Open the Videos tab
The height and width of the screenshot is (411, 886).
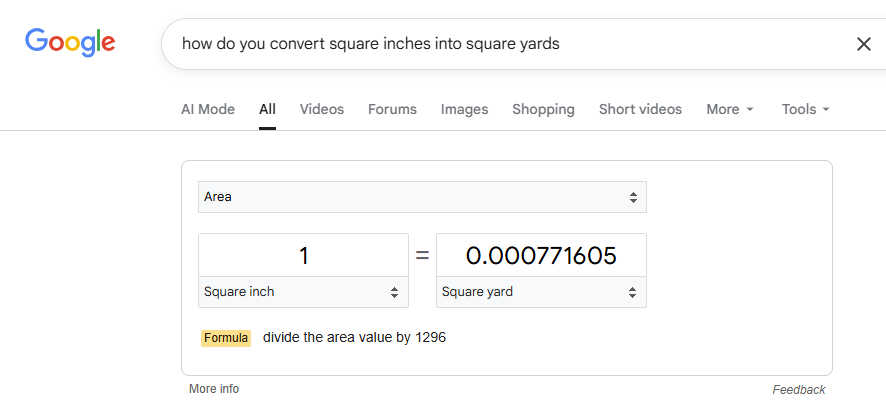[321, 109]
